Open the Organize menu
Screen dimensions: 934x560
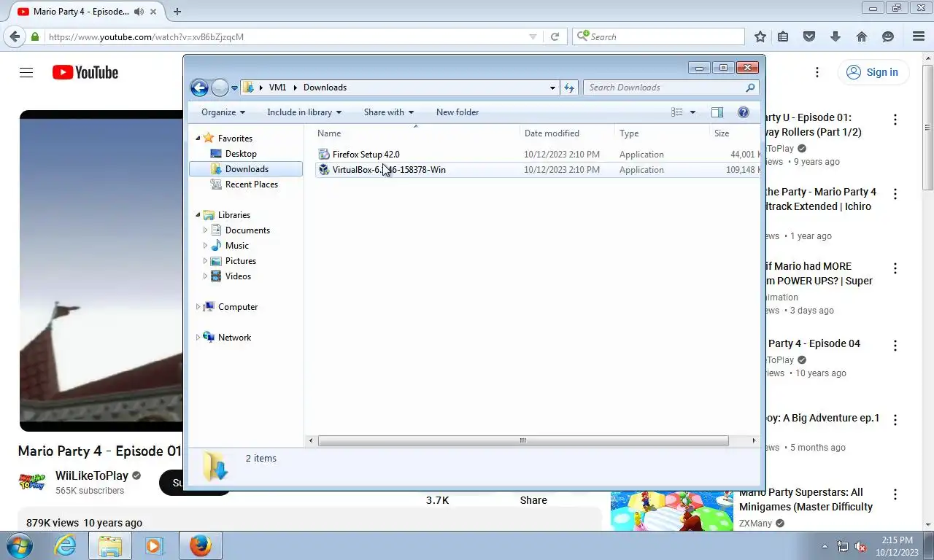(223, 112)
